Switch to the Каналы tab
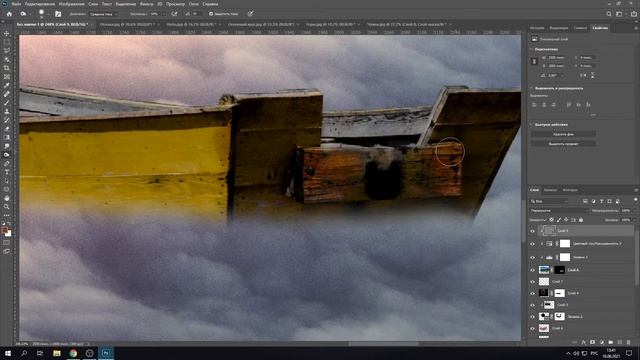Viewport: 640px width, 360px height. 550,190
